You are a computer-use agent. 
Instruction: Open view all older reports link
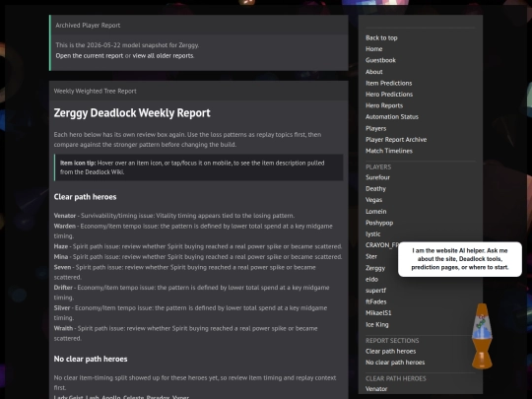164,55
